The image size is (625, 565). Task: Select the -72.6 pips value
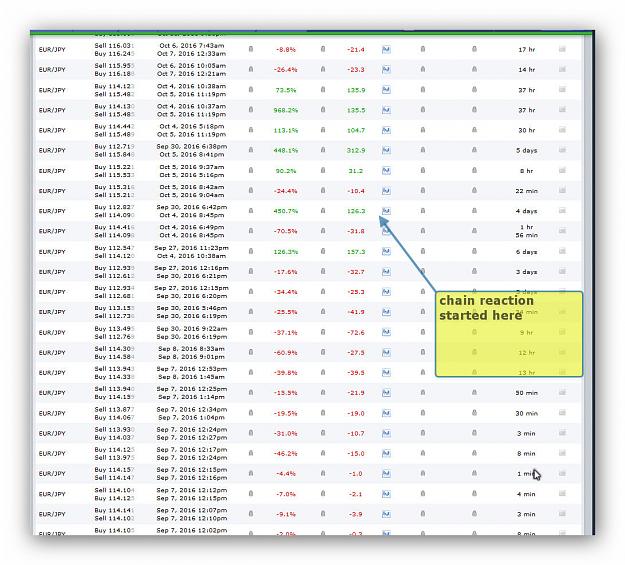356,333
